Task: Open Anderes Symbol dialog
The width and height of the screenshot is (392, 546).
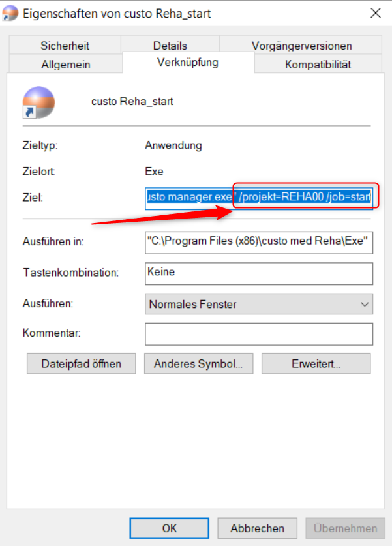Action: [x=198, y=363]
